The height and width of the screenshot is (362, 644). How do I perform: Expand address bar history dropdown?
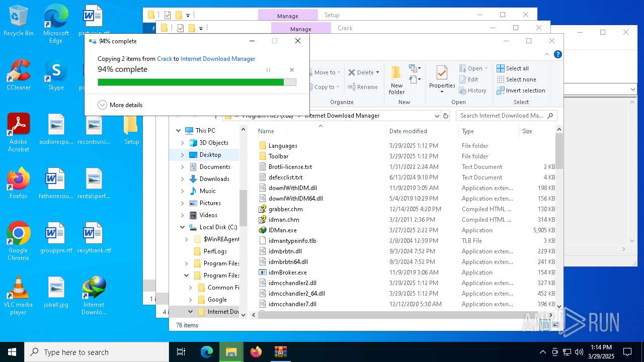point(437,116)
